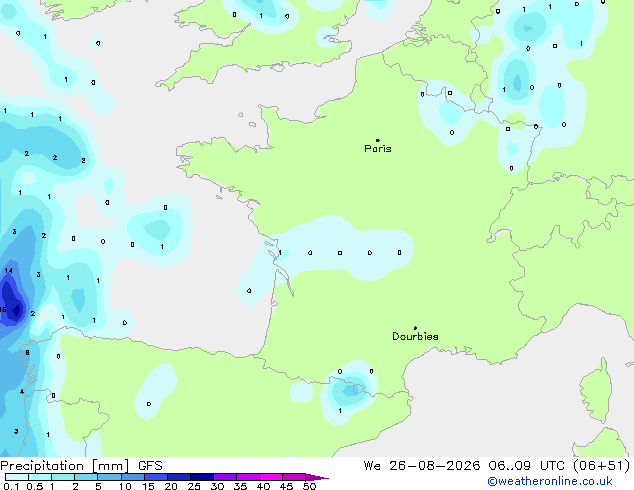634x490 pixels.
Task: Open the weatheronline.co.uk link
Action: (550, 481)
